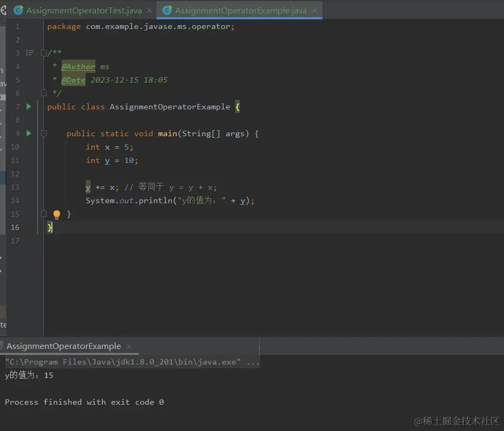Click the date text 2023-12-15 18:05
The height and width of the screenshot is (431, 504).
pos(129,80)
